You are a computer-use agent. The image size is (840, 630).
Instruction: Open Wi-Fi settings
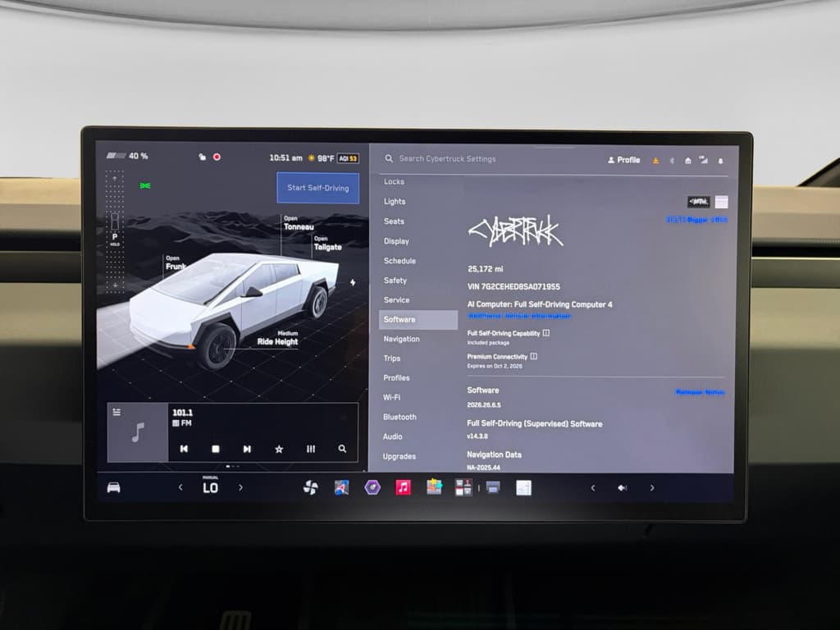[391, 398]
